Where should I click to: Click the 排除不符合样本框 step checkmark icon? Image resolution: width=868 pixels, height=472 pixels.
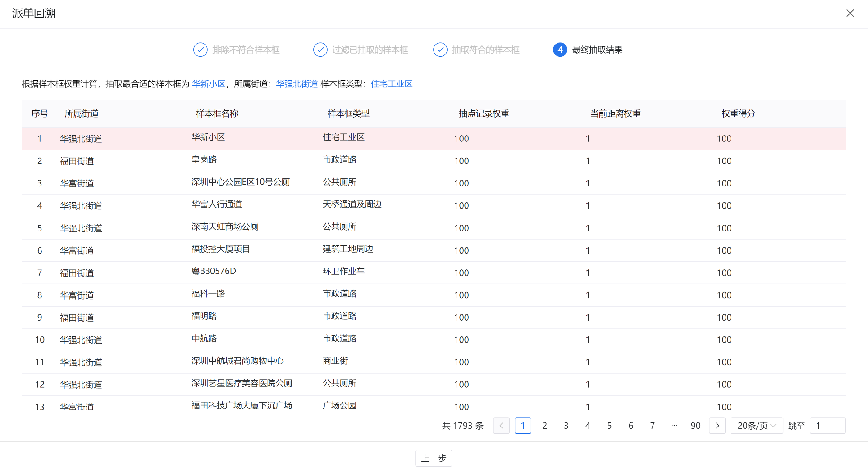pyautogui.click(x=200, y=50)
